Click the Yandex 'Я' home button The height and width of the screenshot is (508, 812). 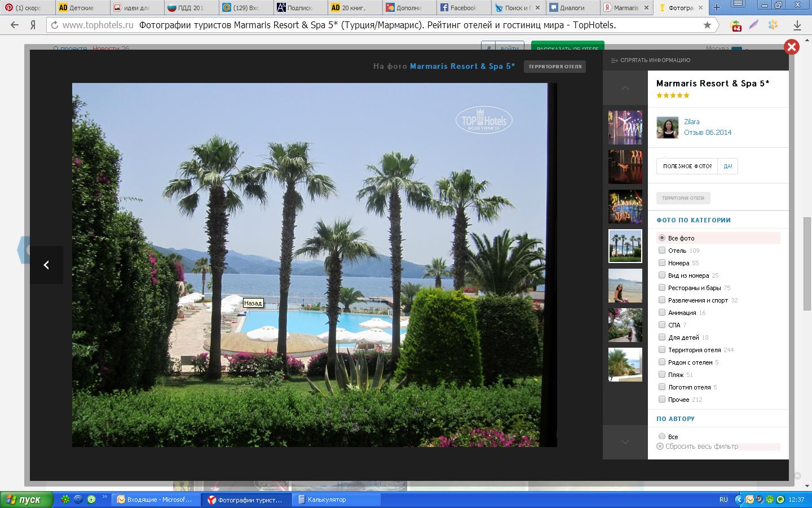[33, 25]
